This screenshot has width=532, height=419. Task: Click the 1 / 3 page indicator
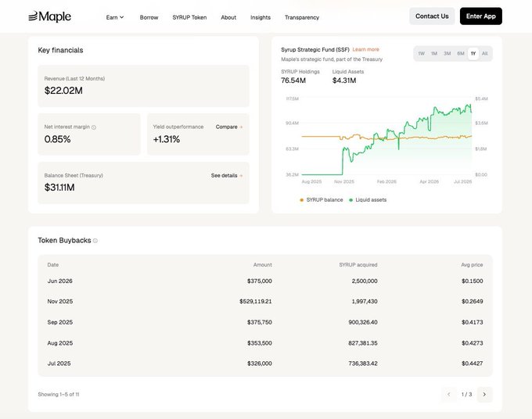466,394
